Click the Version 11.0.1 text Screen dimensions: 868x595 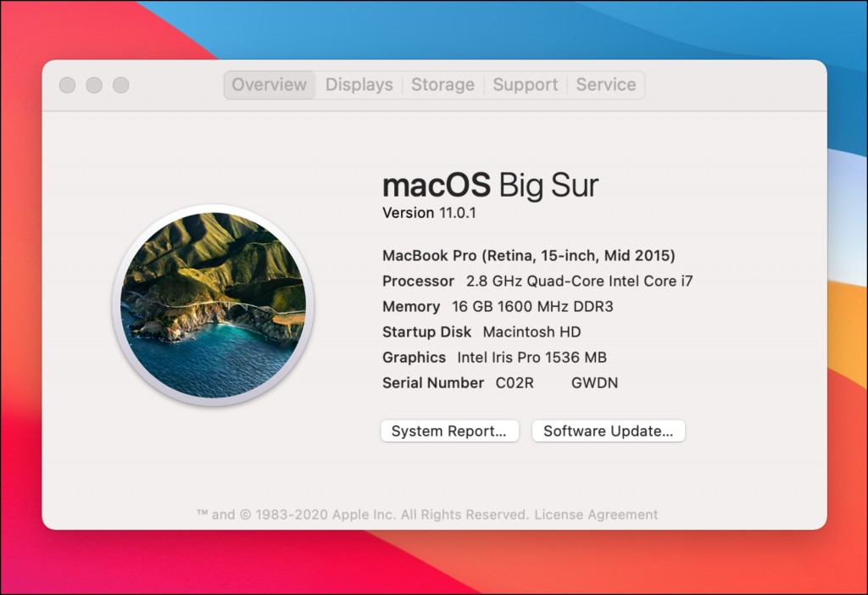[429, 213]
